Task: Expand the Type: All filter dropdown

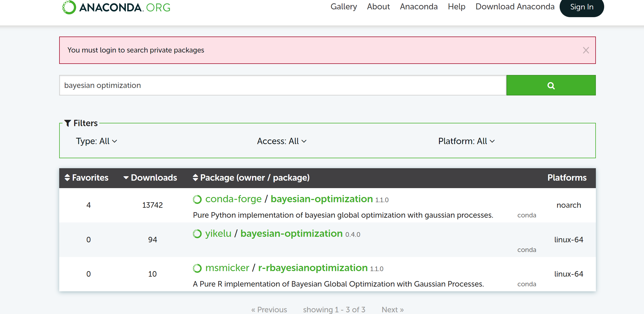Action: (x=96, y=141)
